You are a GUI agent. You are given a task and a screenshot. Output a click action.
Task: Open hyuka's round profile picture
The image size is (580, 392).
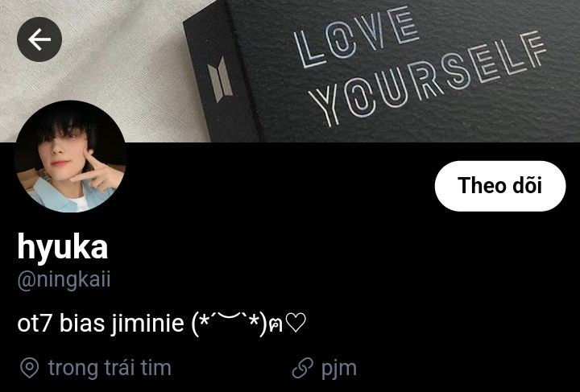70,156
